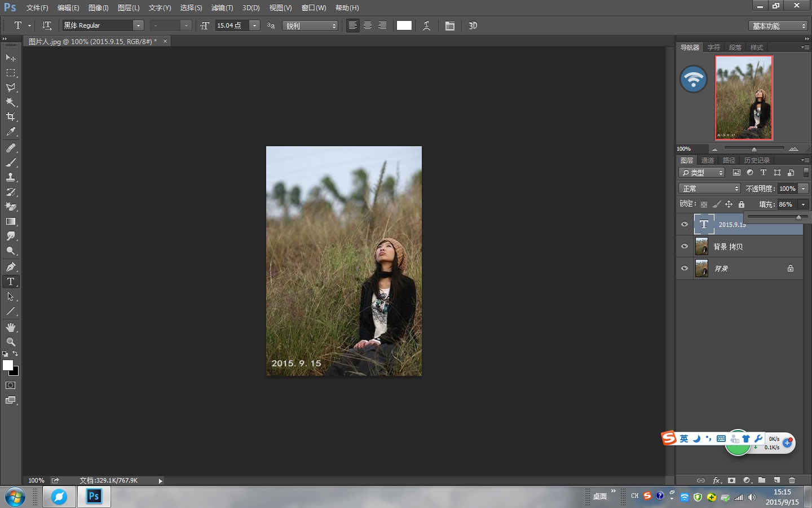Screen dimensions: 812x508
Task: Select the Brush tool
Action: (x=11, y=163)
